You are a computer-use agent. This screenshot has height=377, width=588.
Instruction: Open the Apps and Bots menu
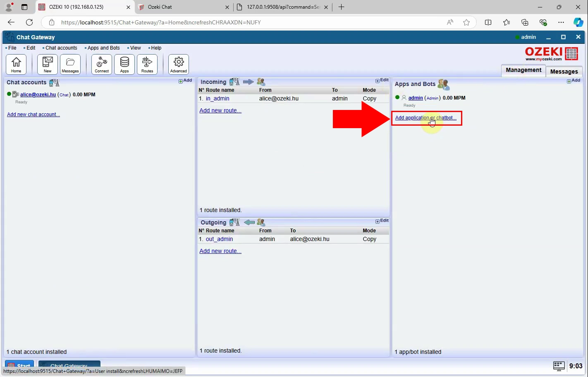click(103, 48)
